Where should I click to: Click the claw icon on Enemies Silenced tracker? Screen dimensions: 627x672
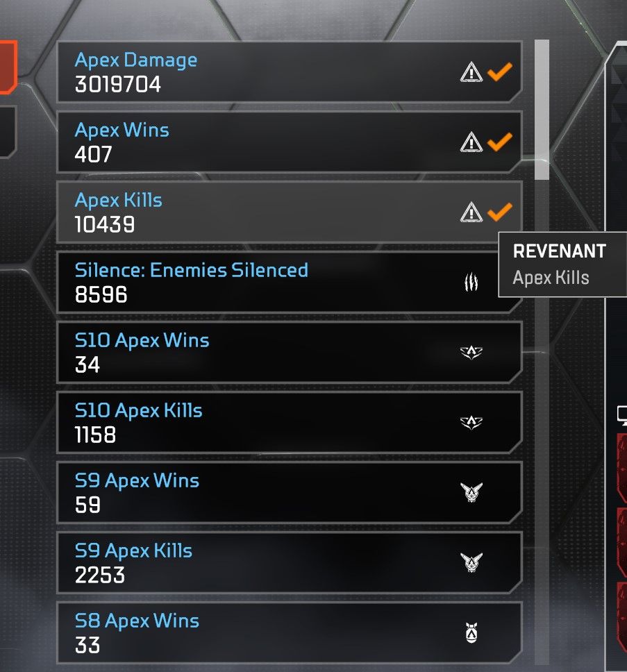[471, 282]
